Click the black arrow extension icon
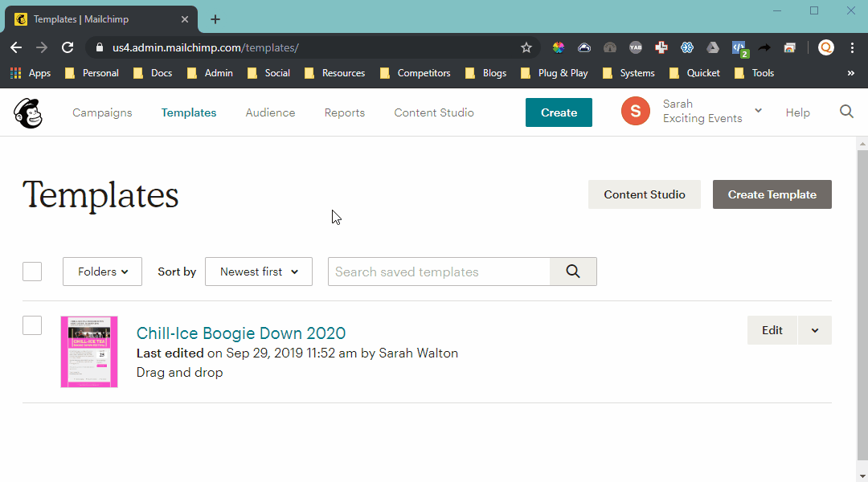Viewport: 868px width, 482px height. [764, 47]
